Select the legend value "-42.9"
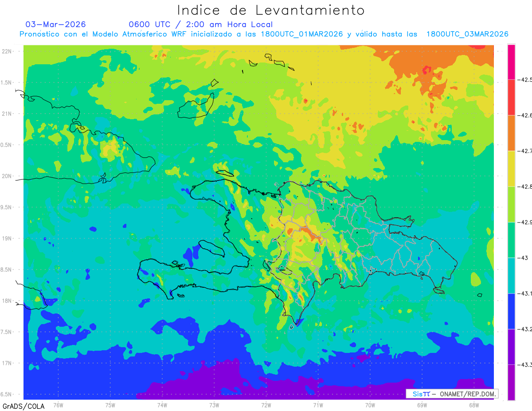The image size is (532, 411). [524, 222]
